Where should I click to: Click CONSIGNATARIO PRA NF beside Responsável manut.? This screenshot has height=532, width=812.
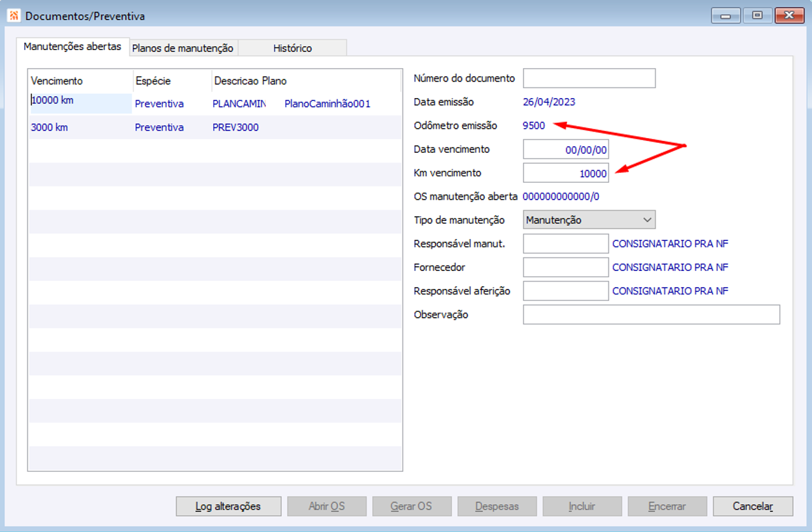(x=670, y=244)
